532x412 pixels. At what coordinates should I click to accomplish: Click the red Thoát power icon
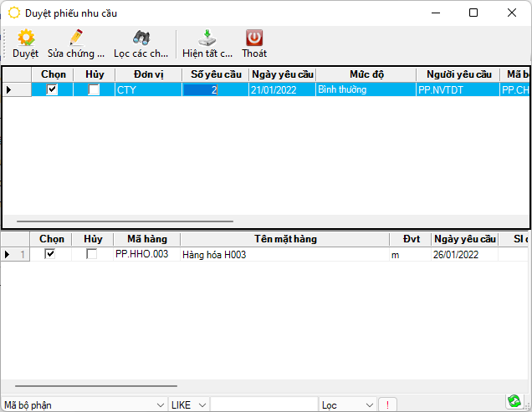click(254, 38)
